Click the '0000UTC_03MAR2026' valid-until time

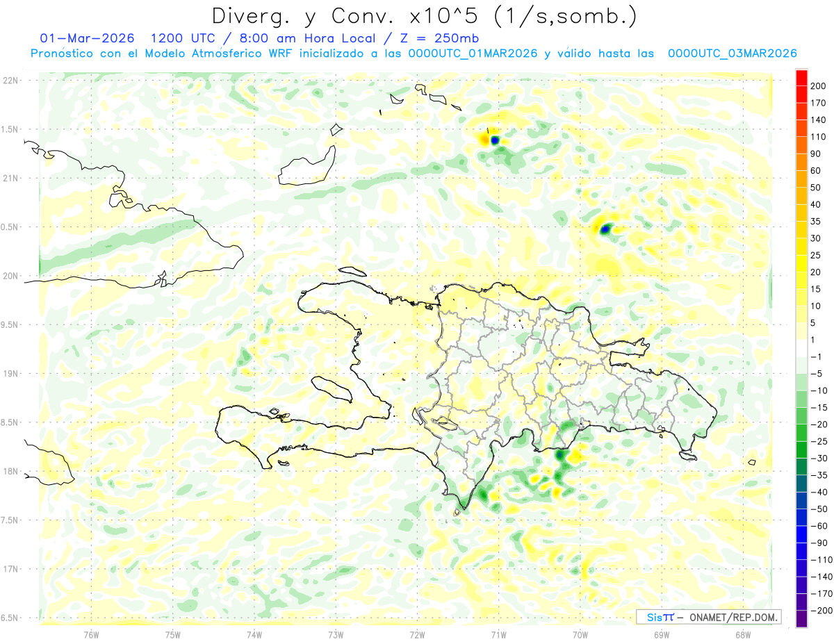(x=732, y=53)
